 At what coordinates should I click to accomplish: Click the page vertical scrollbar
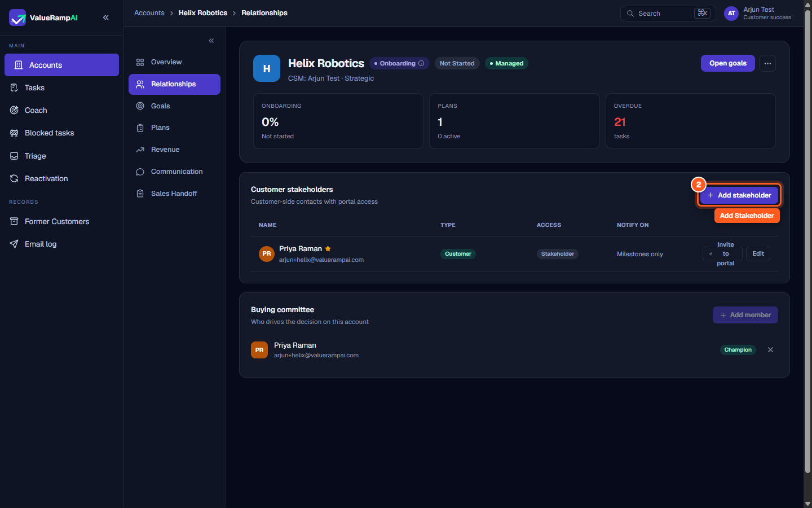click(x=807, y=243)
